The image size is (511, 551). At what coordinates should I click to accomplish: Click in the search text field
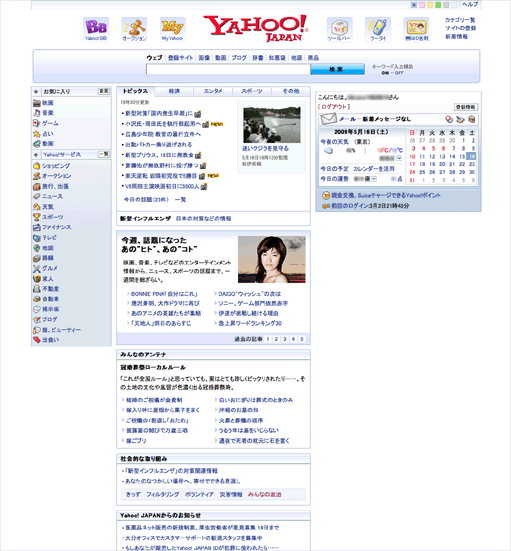pyautogui.click(x=228, y=69)
